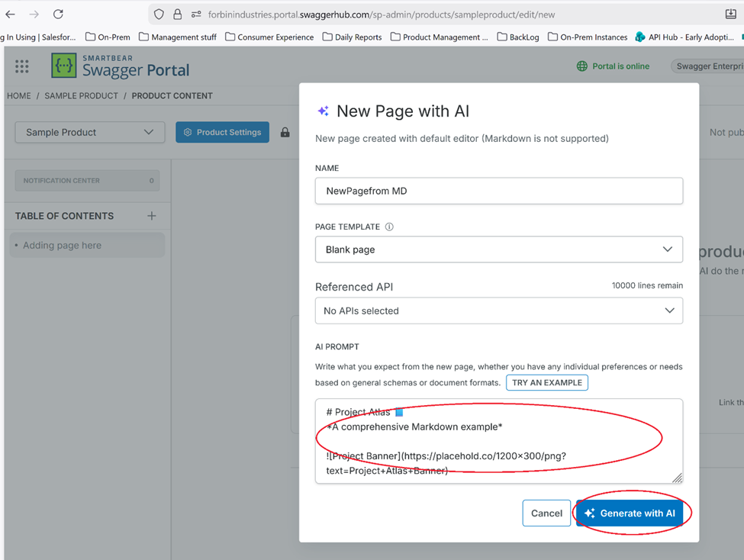Open the Daily Reports bookmark folder
The height and width of the screenshot is (560, 744).
click(352, 37)
